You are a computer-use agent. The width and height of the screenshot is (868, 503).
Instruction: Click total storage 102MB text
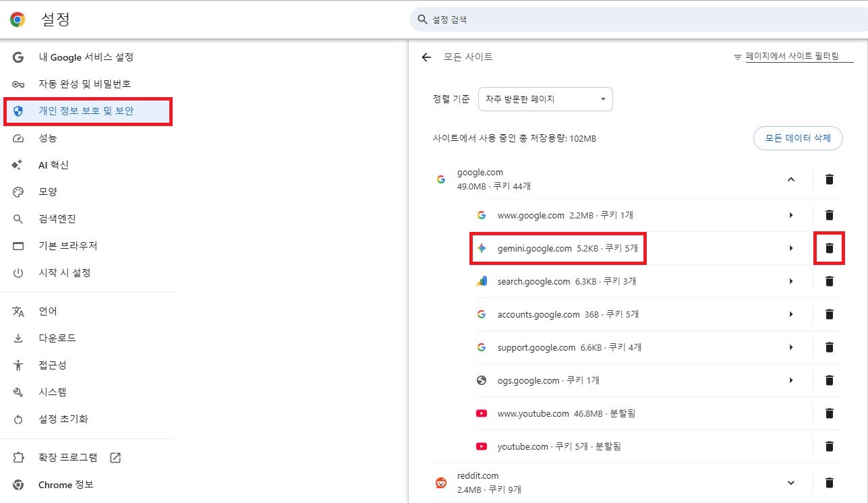[x=515, y=138]
